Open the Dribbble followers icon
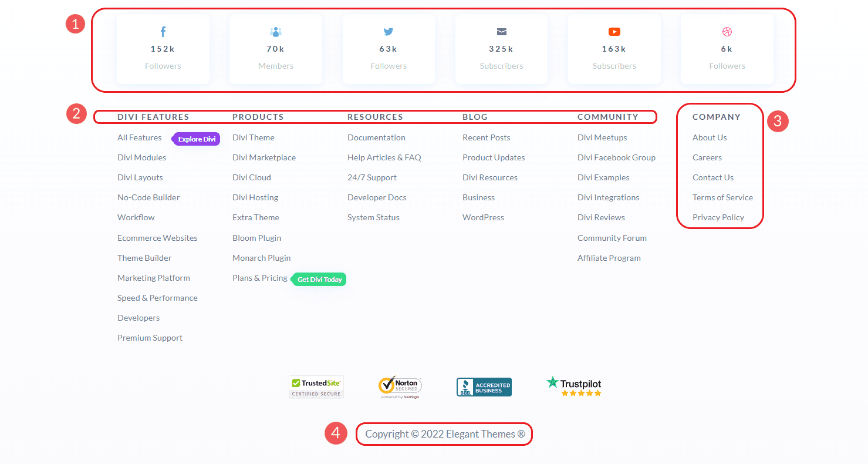 (727, 31)
